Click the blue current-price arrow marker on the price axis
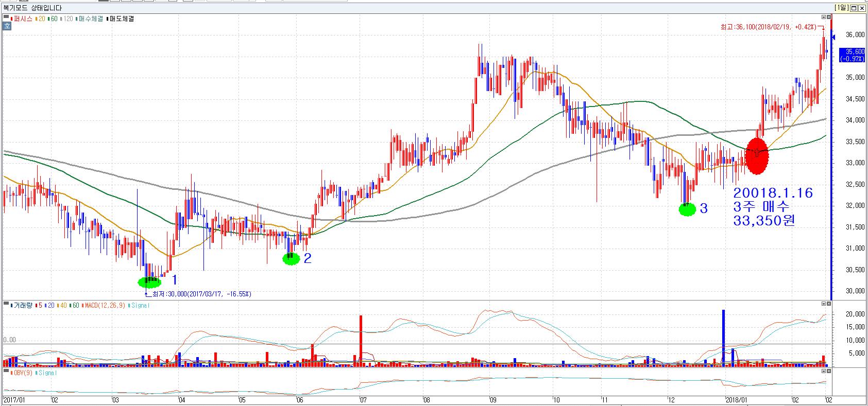Viewport: 868px width, 406px height. pos(835,37)
